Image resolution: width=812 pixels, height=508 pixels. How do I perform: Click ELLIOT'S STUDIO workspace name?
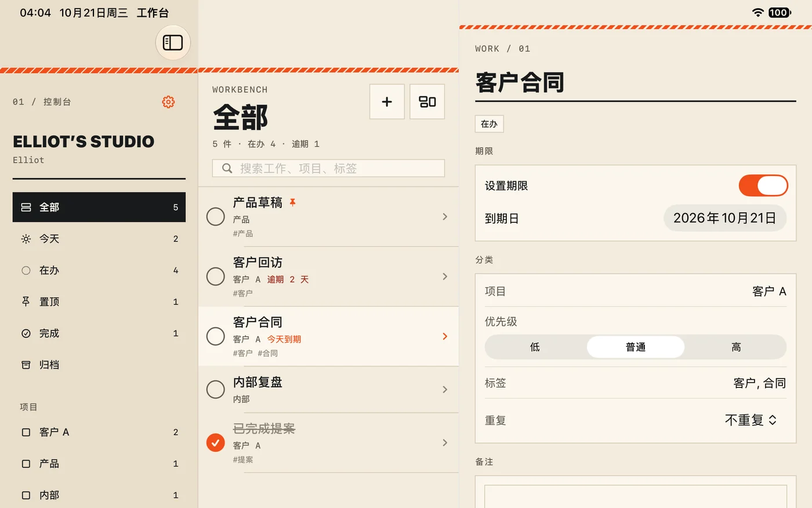(84, 142)
